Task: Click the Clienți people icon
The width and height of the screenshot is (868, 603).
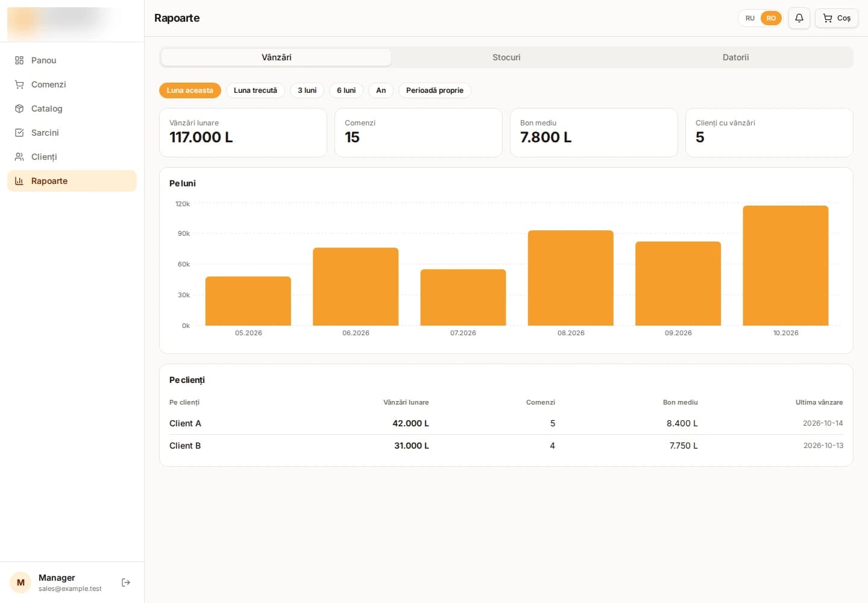Action: 19,157
